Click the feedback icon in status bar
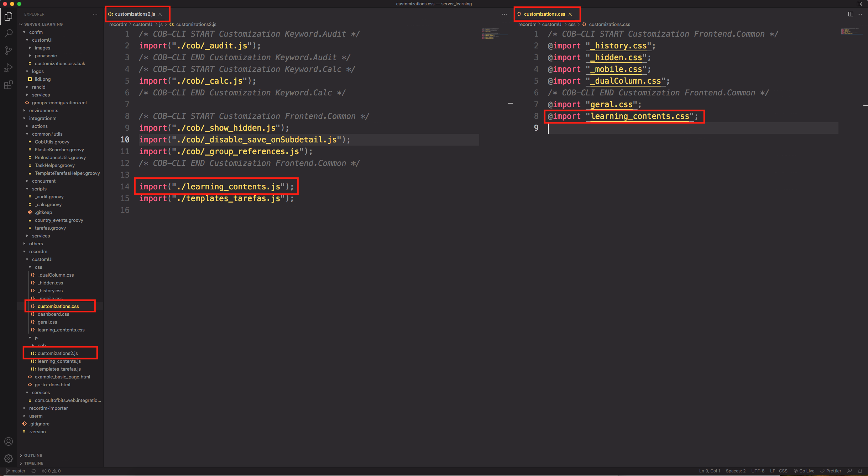Viewport: 868px width, 476px height. click(x=850, y=471)
